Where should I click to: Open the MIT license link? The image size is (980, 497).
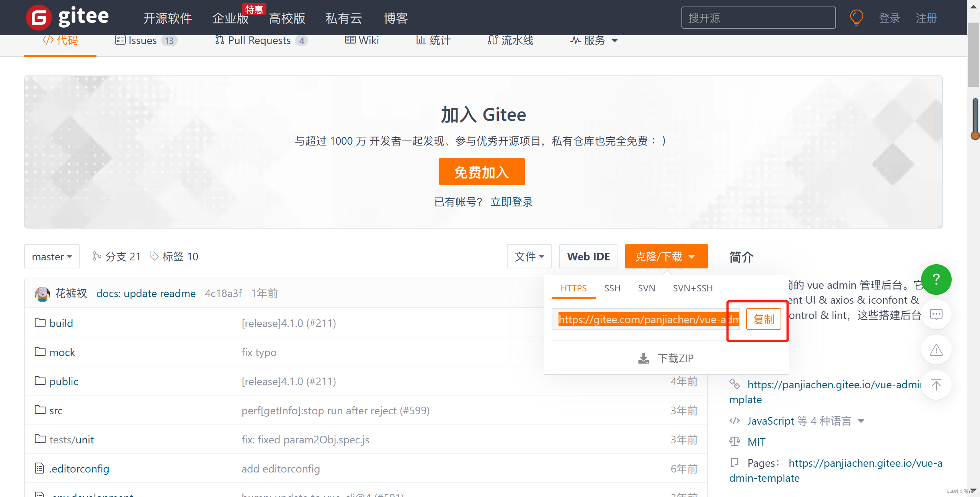pyautogui.click(x=756, y=442)
